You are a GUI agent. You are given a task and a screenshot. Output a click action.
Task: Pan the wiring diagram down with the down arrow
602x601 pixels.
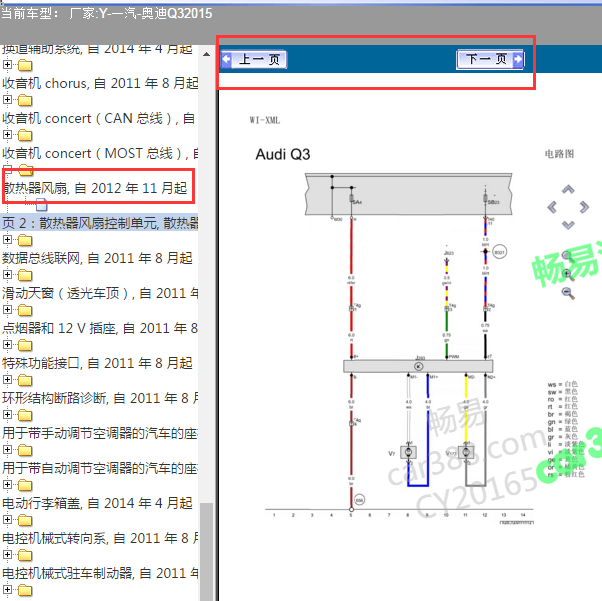point(568,225)
